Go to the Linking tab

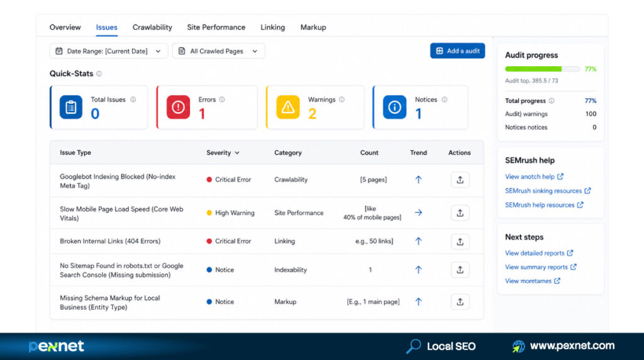point(272,27)
